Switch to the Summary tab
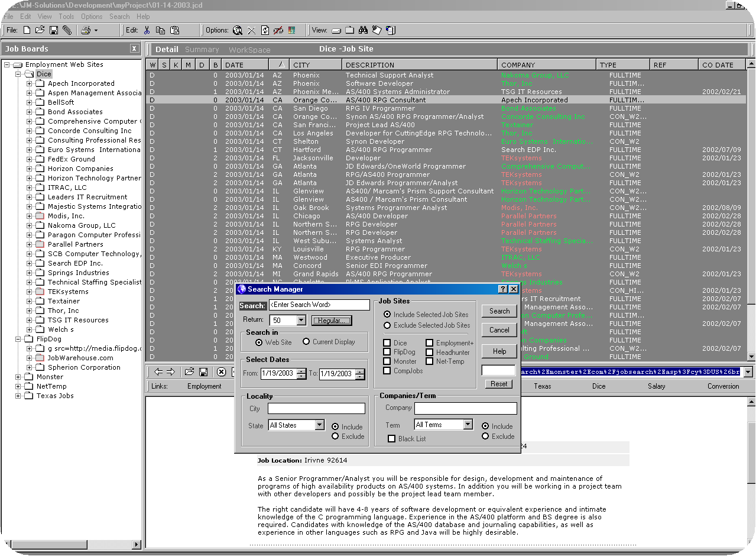 (202, 50)
